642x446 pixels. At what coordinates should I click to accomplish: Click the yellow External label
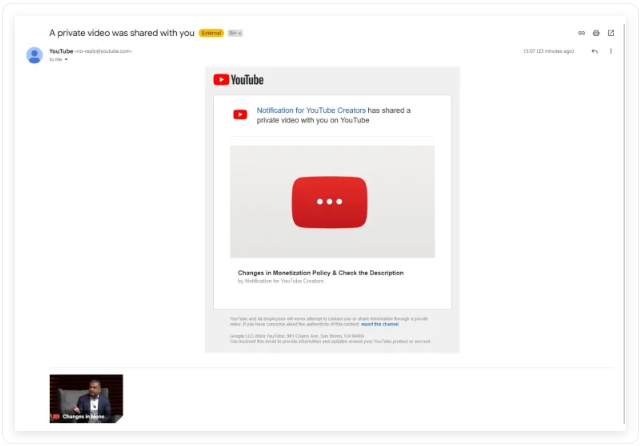(x=211, y=33)
